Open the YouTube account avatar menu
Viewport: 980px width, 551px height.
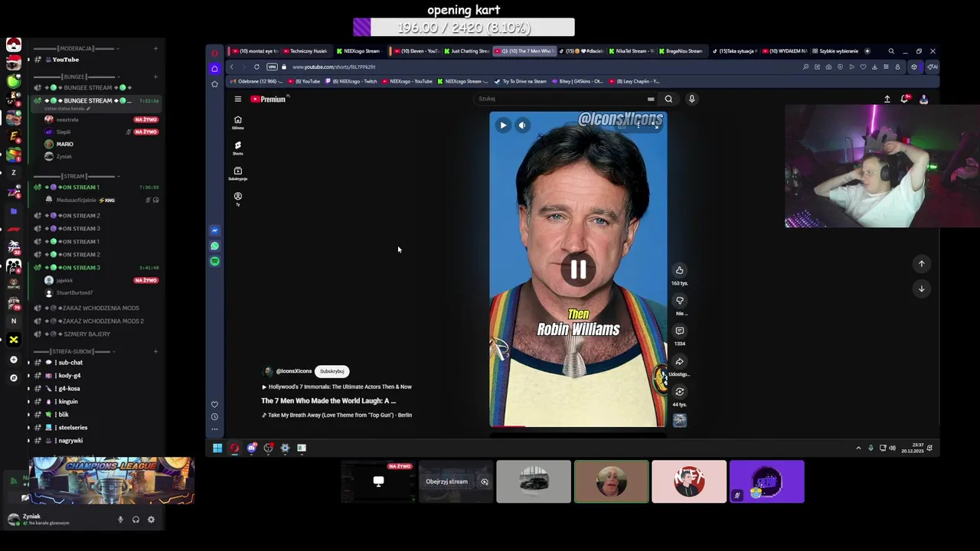923,99
